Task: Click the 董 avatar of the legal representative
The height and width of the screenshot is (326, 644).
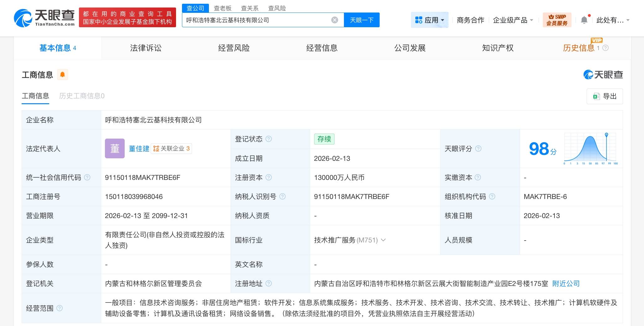Action: coord(115,148)
